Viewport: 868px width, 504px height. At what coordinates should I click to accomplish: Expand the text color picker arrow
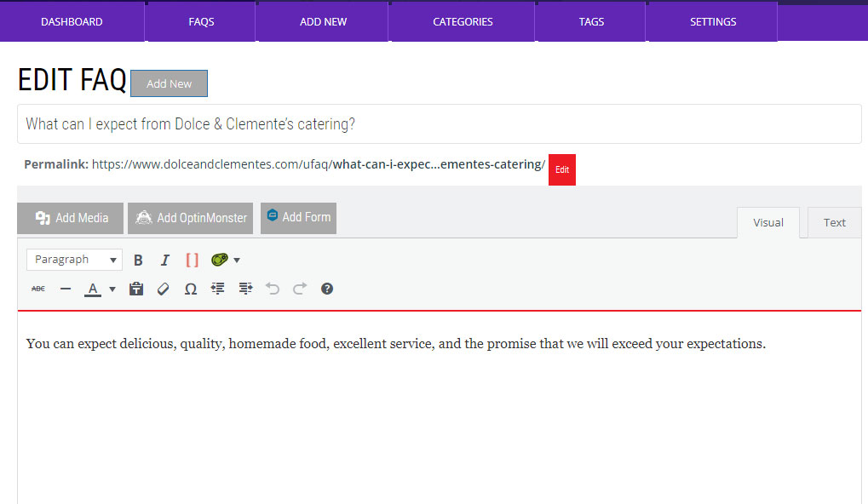[x=112, y=289]
